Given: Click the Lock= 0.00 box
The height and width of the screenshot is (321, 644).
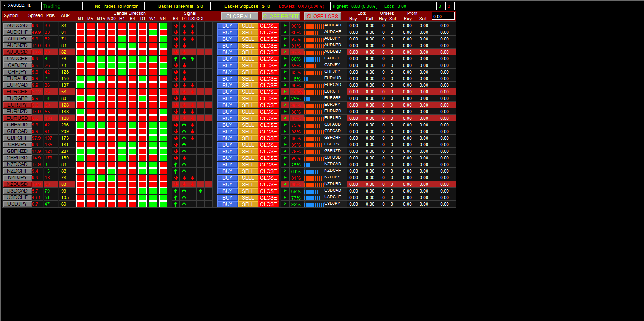Looking at the screenshot, I should (410, 6).
